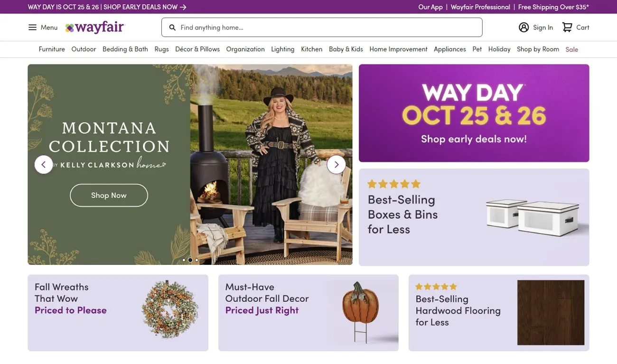Open the hamburger Menu
Screen dimensions: 617x364
42,27
